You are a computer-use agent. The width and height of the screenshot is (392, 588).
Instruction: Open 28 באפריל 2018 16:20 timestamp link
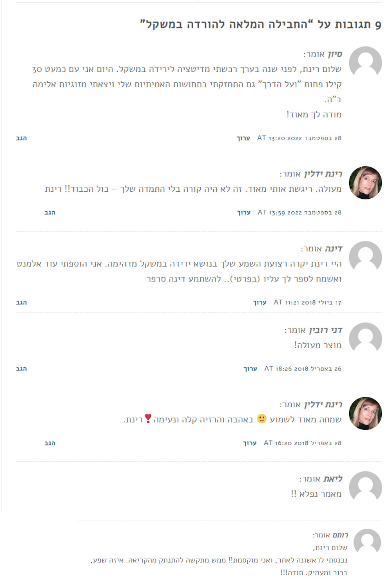(x=303, y=443)
